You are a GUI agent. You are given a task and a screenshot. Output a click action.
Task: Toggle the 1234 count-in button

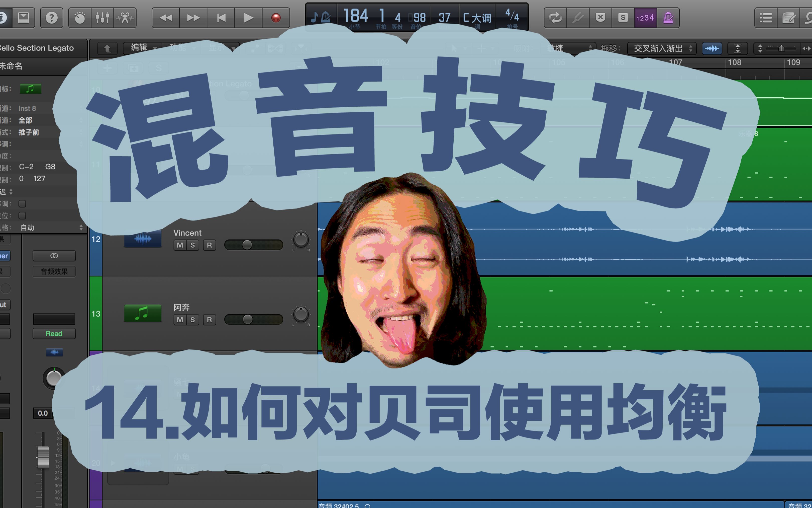(x=645, y=18)
